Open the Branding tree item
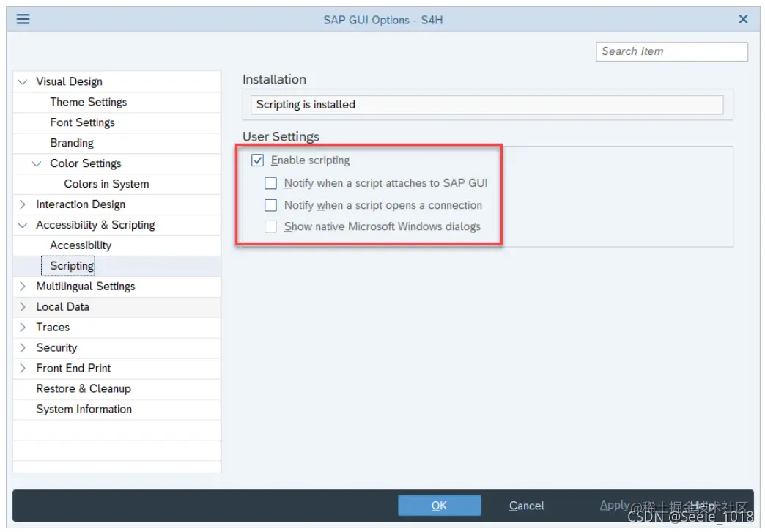765x532 pixels. pyautogui.click(x=72, y=143)
